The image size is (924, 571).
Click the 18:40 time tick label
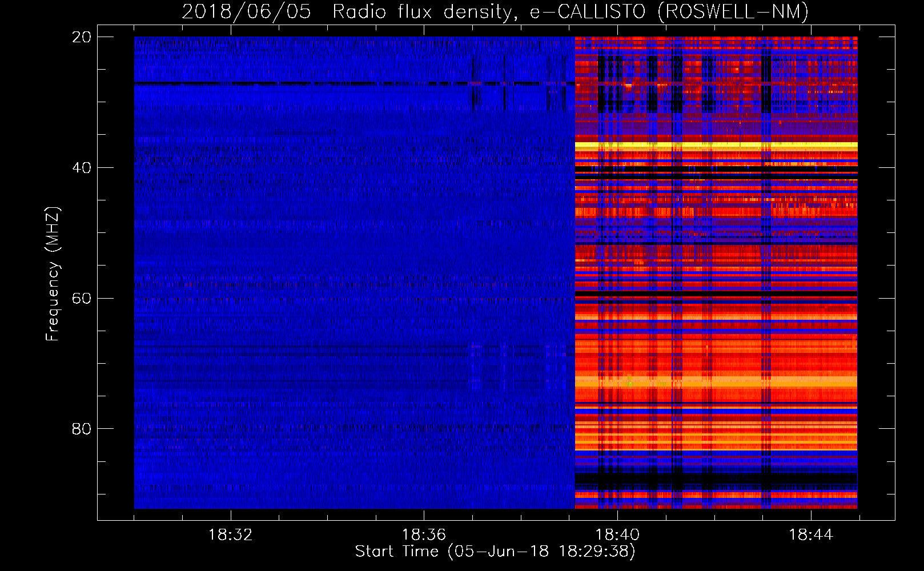point(617,535)
